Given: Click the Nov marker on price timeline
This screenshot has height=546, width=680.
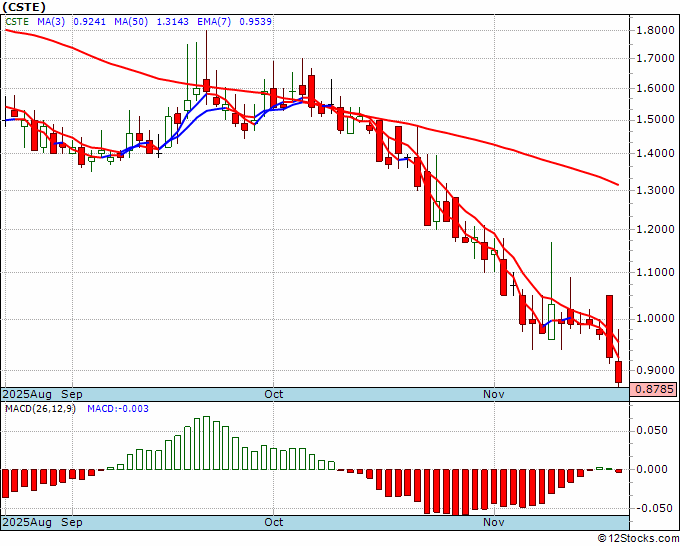Looking at the screenshot, I should pyautogui.click(x=494, y=394).
